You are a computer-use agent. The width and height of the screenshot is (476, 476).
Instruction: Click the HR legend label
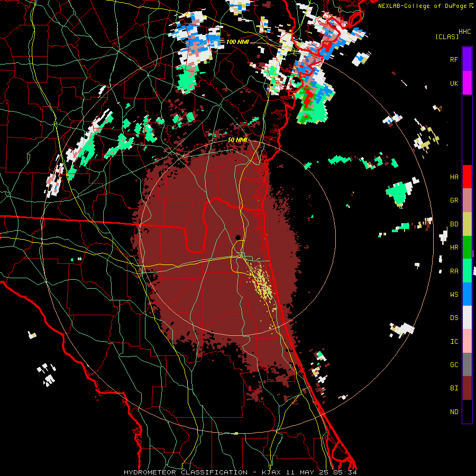click(x=454, y=248)
